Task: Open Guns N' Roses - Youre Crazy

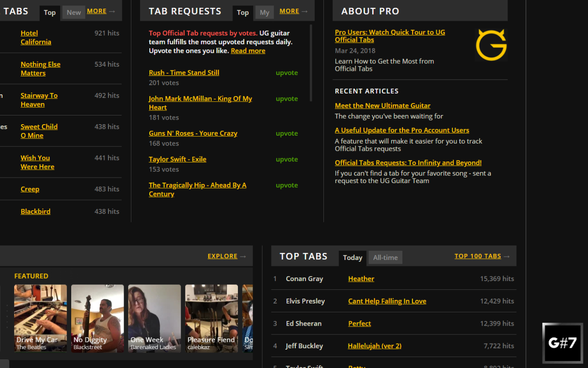Action: point(193,133)
